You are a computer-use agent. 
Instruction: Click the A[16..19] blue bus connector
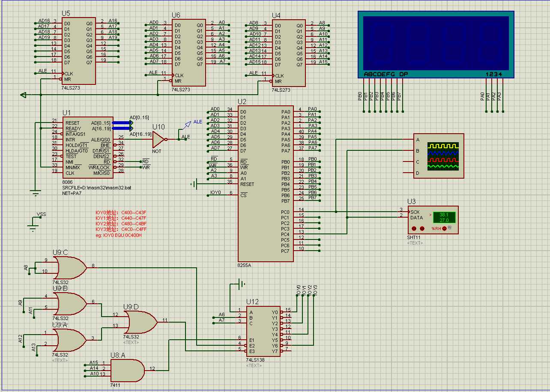pyautogui.click(x=123, y=129)
